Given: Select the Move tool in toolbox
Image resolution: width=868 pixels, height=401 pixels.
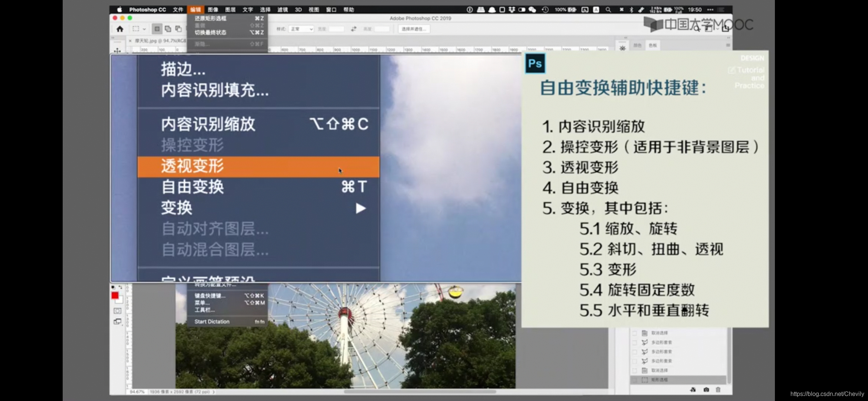Looking at the screenshot, I should coord(117,50).
